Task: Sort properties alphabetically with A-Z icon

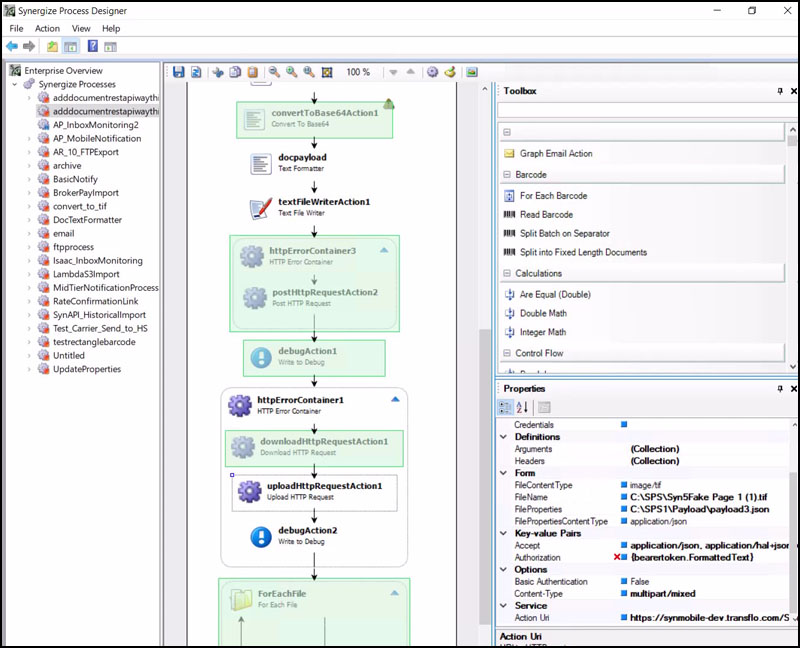Action: [x=523, y=407]
